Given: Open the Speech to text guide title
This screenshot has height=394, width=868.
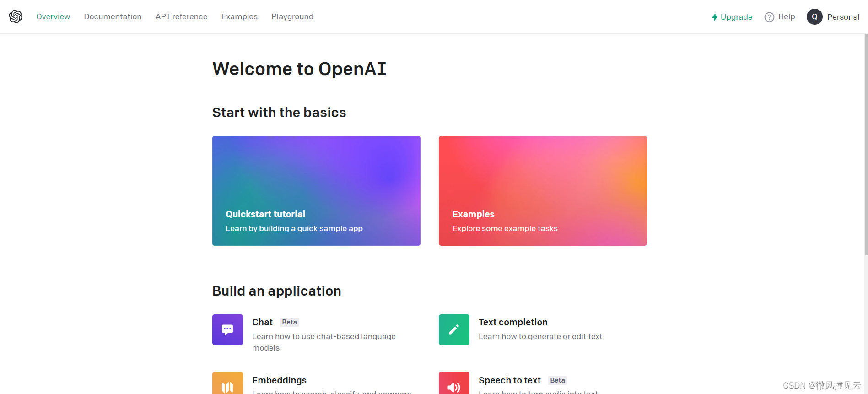Looking at the screenshot, I should 510,380.
